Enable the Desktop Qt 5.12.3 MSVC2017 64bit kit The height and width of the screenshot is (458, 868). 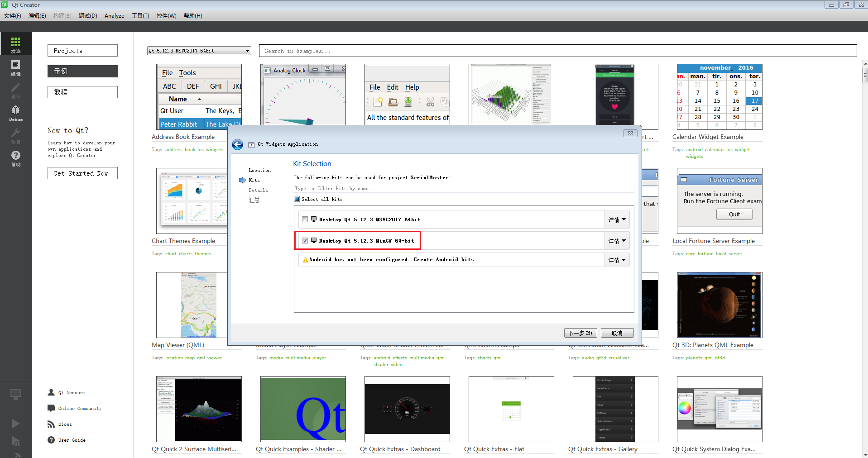point(305,219)
